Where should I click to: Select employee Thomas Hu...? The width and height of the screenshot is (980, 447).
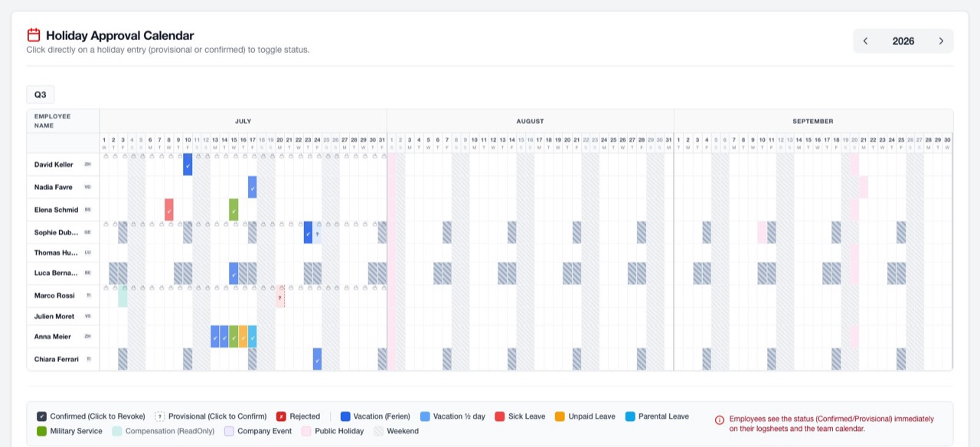[x=56, y=253]
